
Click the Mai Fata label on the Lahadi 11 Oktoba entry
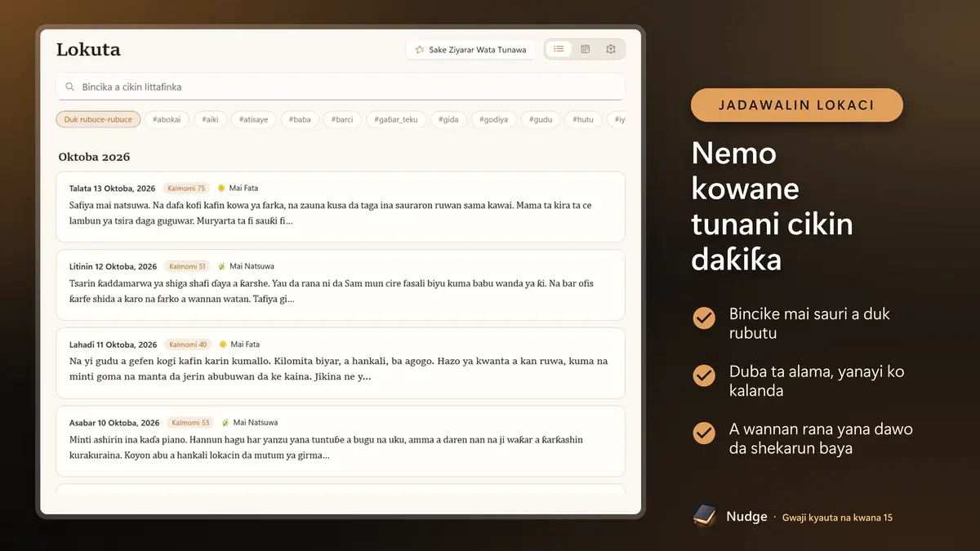coord(245,344)
